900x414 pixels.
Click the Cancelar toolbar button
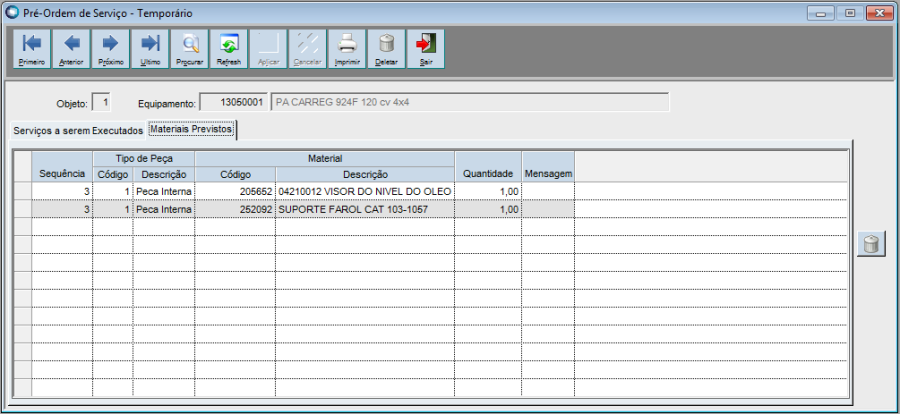[307, 49]
